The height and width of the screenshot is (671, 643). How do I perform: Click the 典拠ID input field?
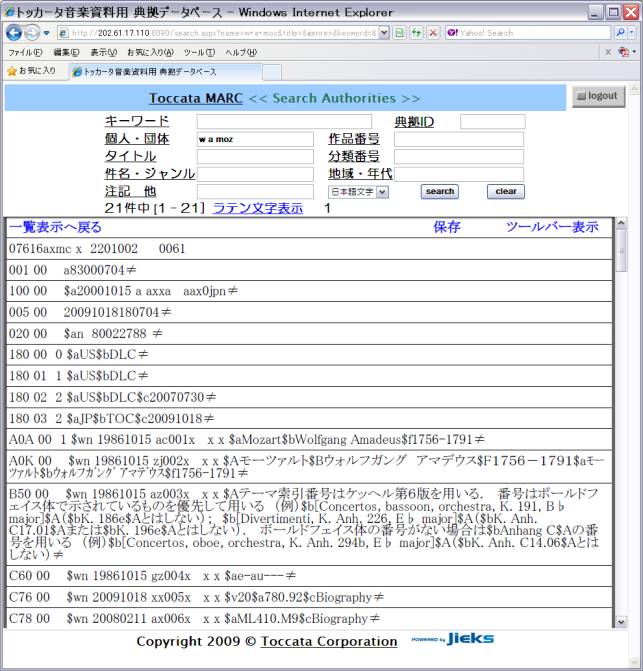pos(492,122)
